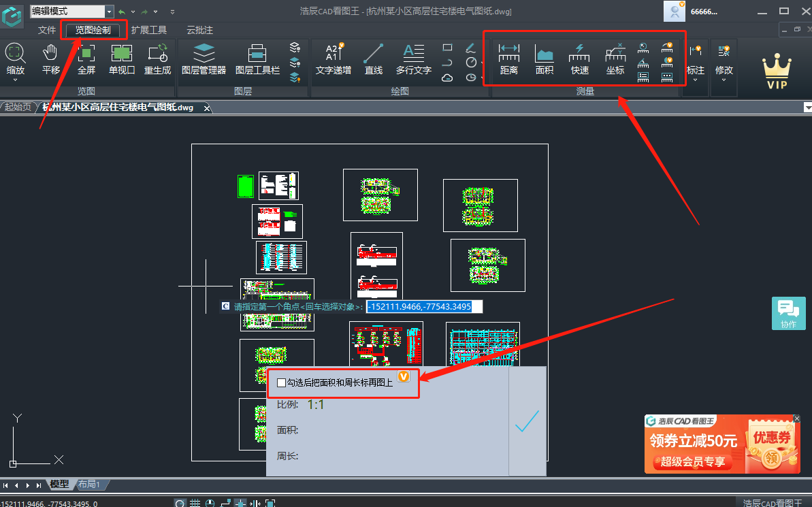Confirm with the blue checkmark button

[x=527, y=421]
